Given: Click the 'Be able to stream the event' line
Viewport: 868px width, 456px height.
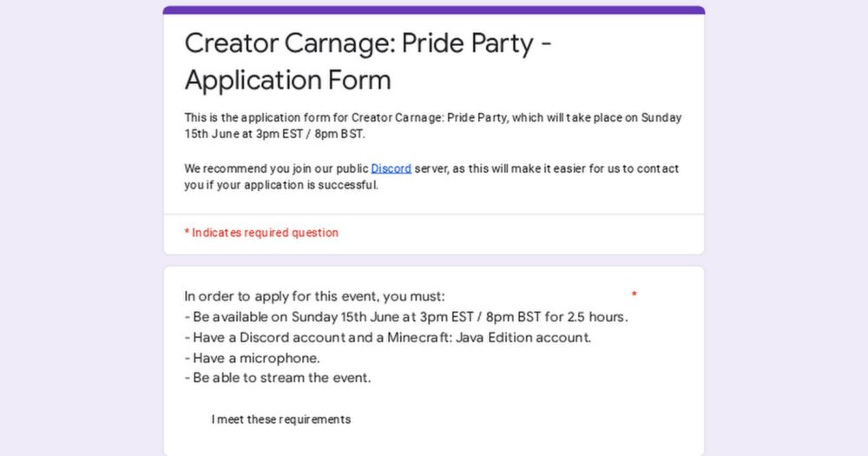Looking at the screenshot, I should (x=277, y=378).
